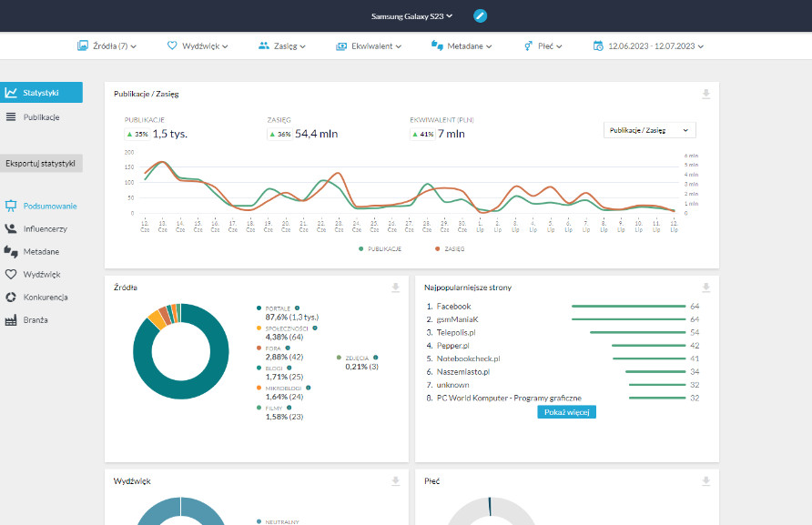Image resolution: width=812 pixels, height=525 pixels.
Task: Download the Wydźwięk panel chart
Action: pyautogui.click(x=396, y=481)
